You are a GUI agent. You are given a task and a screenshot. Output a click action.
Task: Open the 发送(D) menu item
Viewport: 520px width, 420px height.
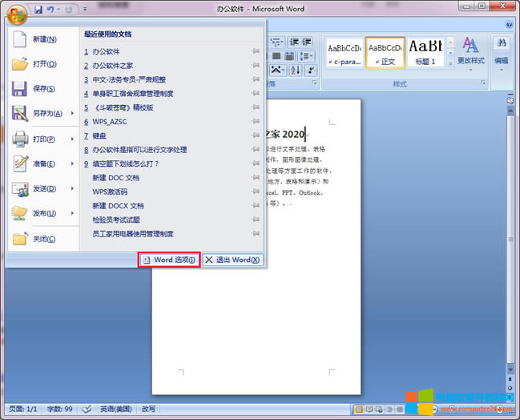tap(44, 188)
